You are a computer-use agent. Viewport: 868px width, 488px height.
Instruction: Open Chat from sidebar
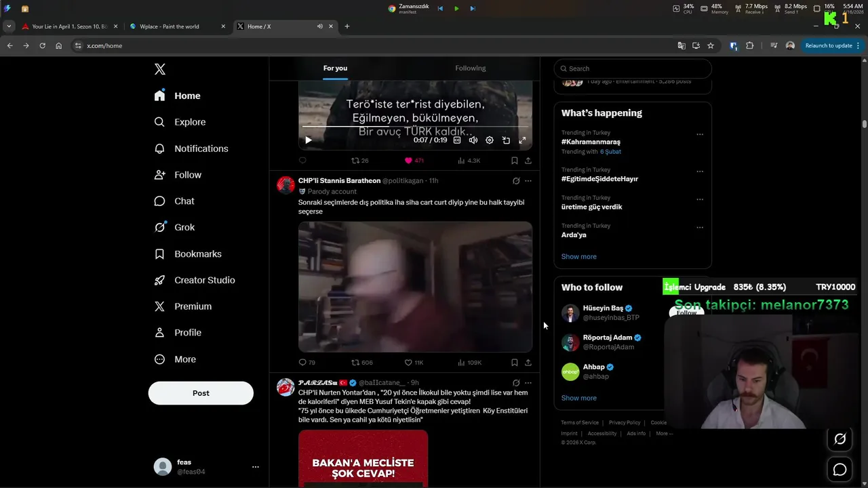(x=174, y=201)
